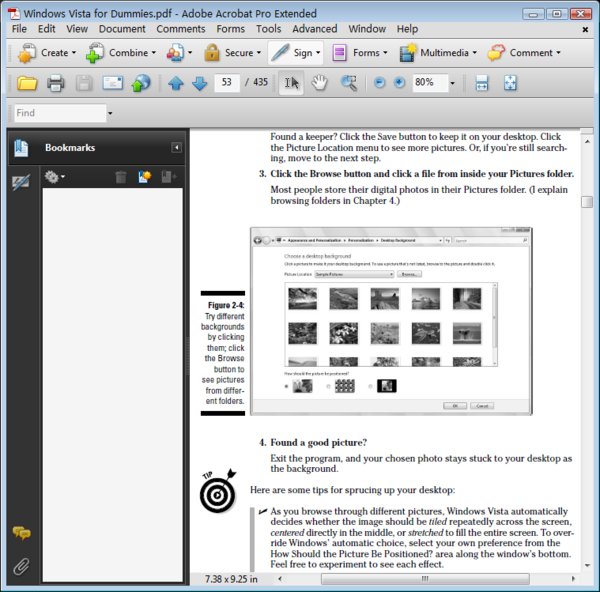Viewport: 600px width, 592px height.
Task: Click the page size 7.38 x 9.25 in
Action: point(231,579)
